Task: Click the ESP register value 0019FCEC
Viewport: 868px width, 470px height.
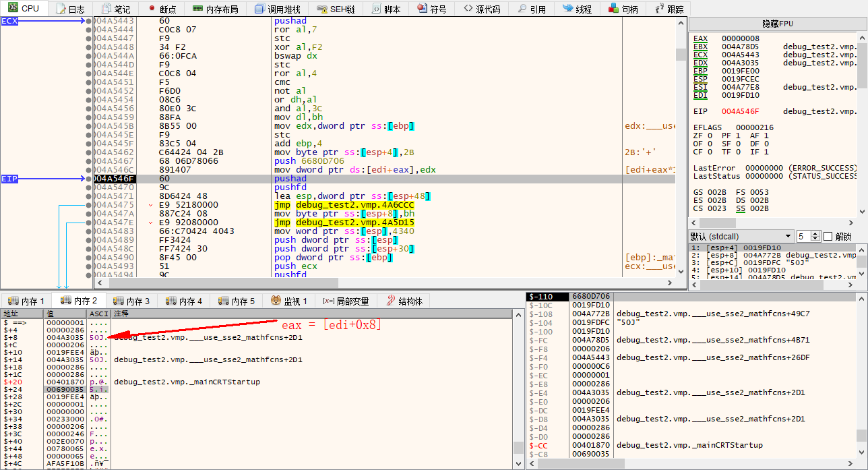Action: [741, 79]
